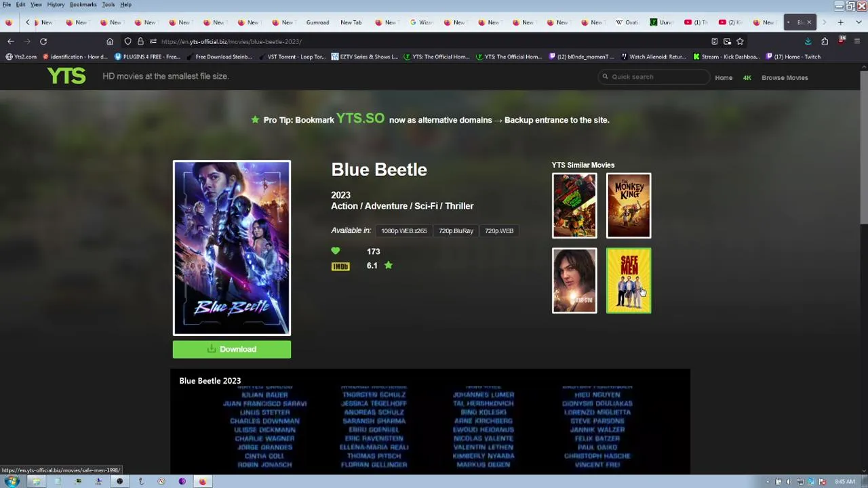The width and height of the screenshot is (868, 488).
Task: Open the Bookmarks menu
Action: [x=83, y=5]
